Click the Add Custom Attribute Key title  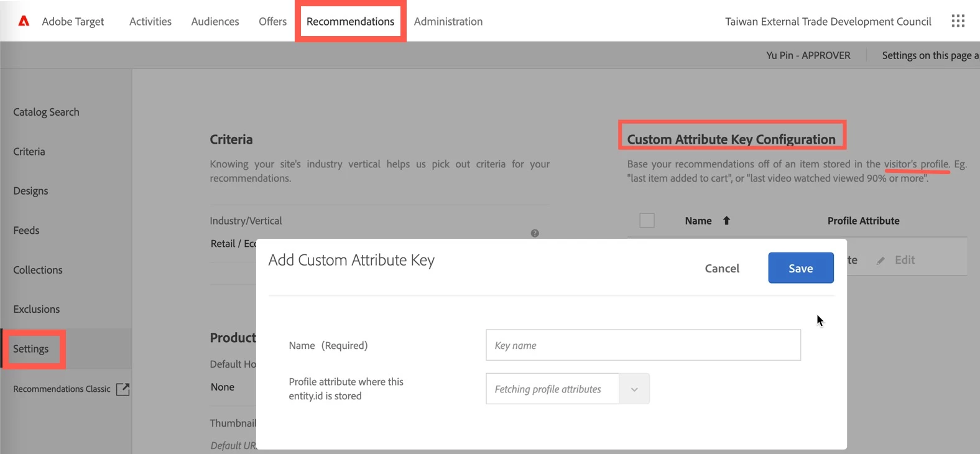pyautogui.click(x=351, y=260)
